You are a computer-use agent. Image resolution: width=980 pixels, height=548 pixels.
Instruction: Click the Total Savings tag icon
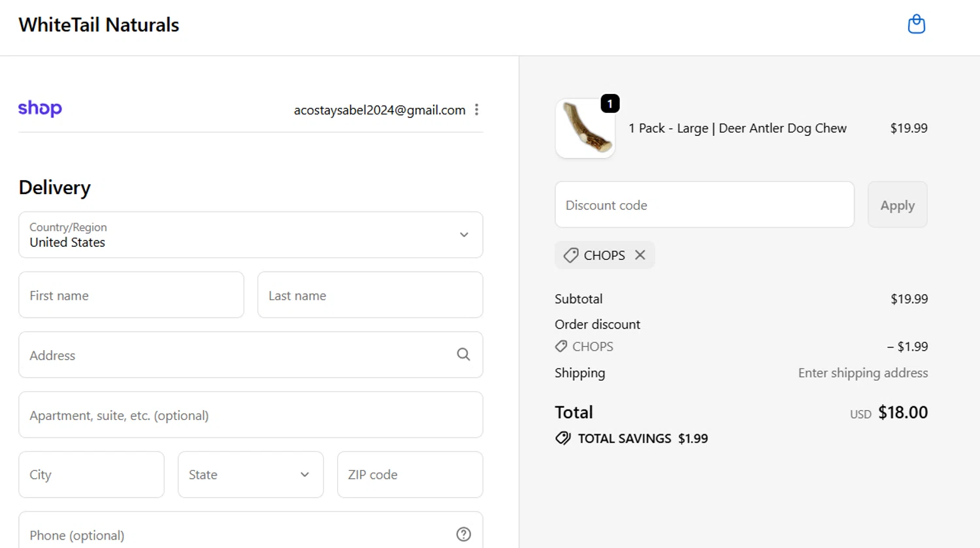pos(563,438)
